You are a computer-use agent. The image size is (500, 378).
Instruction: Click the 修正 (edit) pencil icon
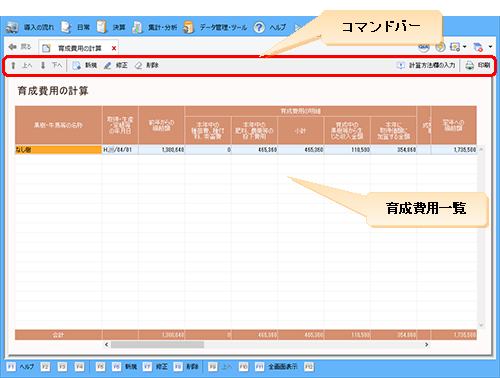point(107,65)
